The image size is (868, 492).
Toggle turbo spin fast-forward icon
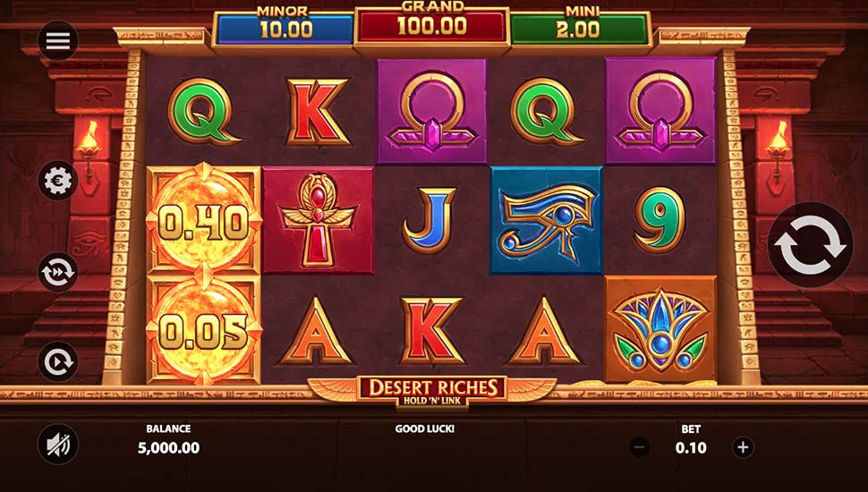point(57,272)
